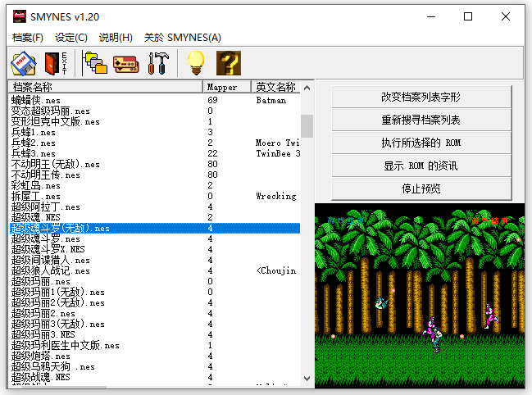Select 超级玛丽.nes in the list
This screenshot has width=532, height=395.
[x=41, y=281]
